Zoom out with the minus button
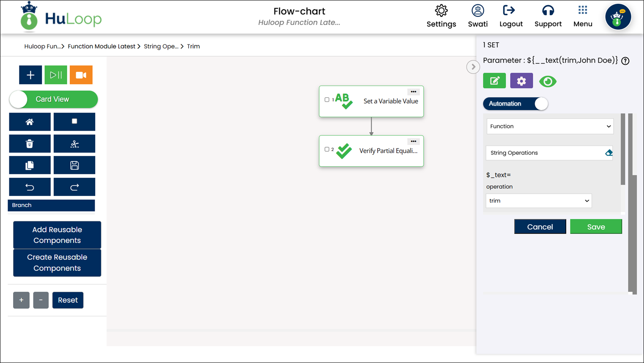Screen dimensions: 644x363 point(41,300)
